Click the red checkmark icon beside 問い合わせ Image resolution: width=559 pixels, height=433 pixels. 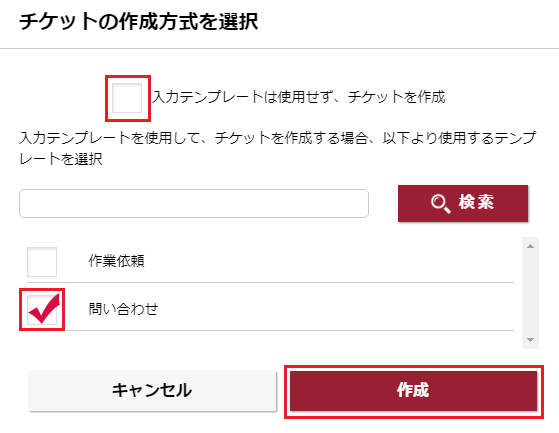[45, 308]
